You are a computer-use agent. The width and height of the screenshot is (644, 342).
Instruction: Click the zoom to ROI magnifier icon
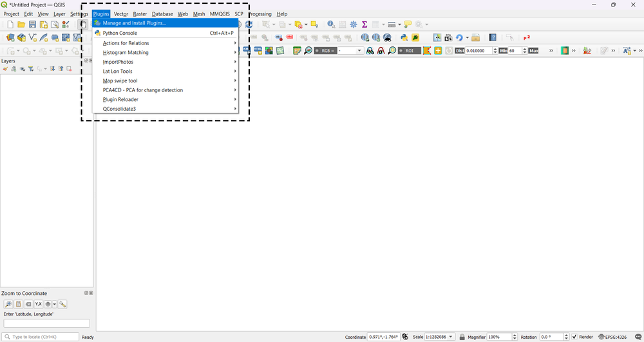click(x=392, y=50)
